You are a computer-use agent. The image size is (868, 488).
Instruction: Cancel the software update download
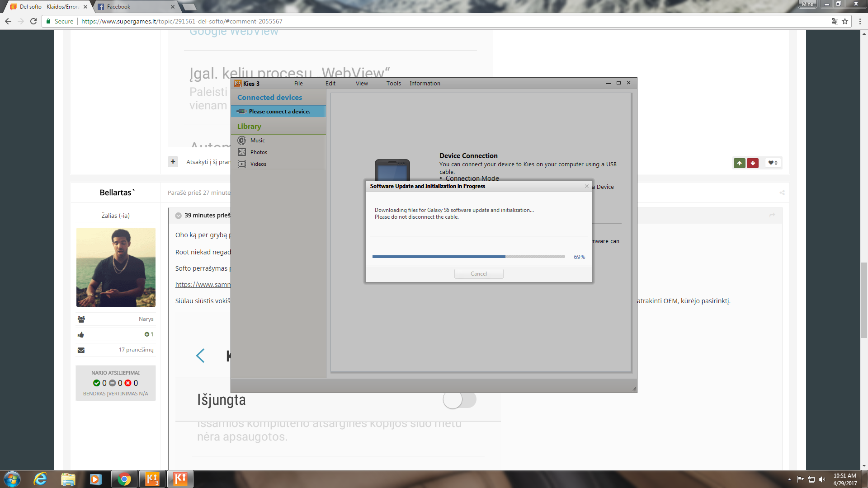click(479, 274)
